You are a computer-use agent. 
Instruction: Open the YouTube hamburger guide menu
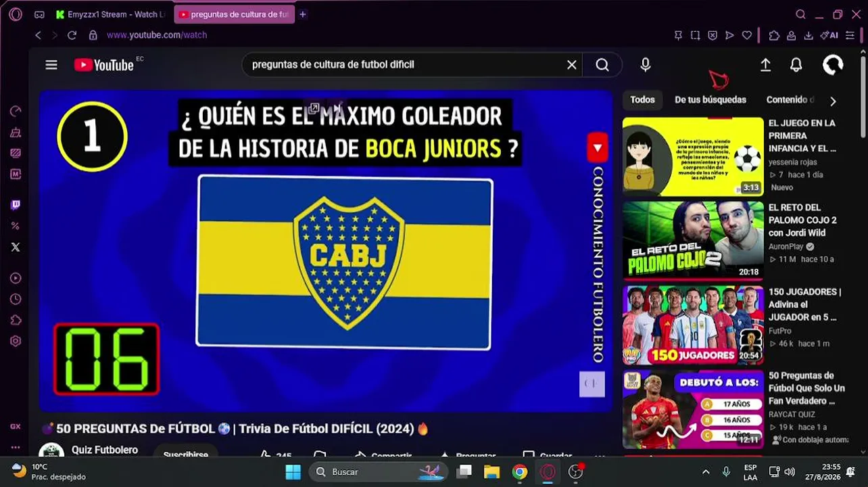51,65
